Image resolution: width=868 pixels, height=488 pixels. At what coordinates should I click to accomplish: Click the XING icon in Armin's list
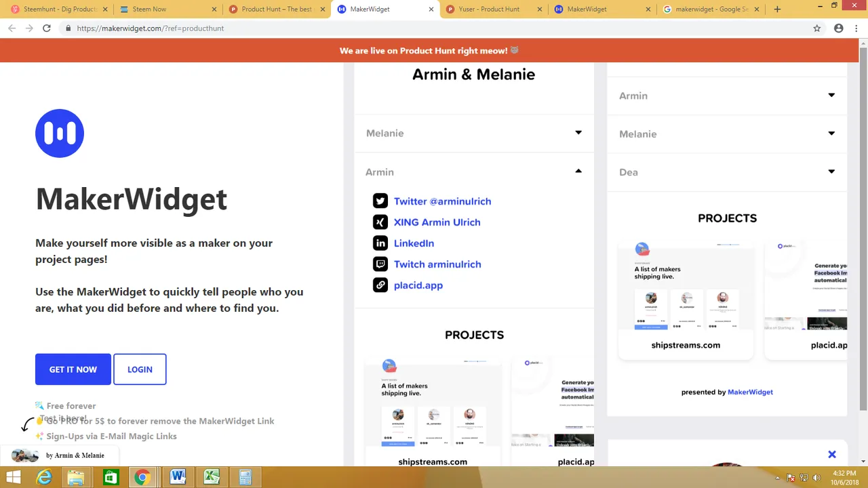380,222
